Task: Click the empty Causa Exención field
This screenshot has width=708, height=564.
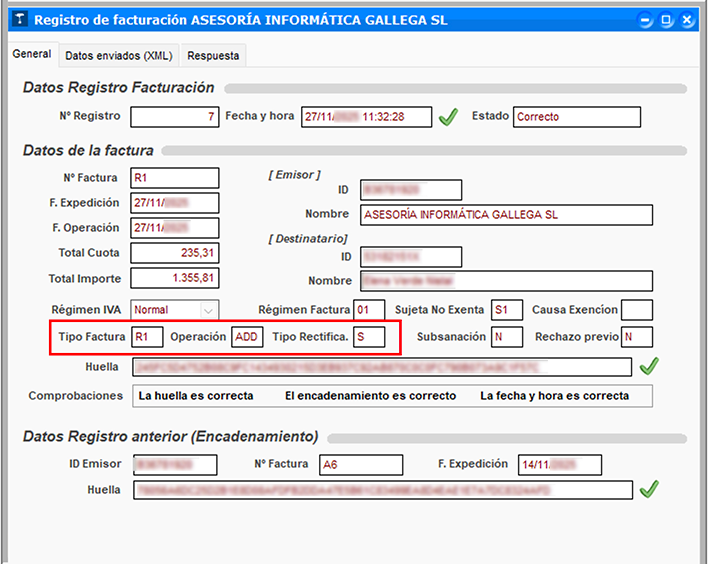Action: point(637,310)
